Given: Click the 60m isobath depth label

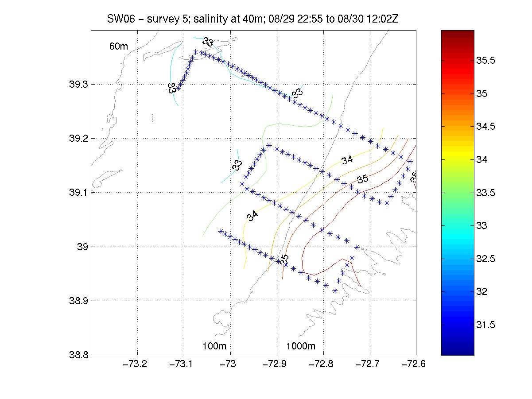Looking at the screenshot, I should coord(119,46).
